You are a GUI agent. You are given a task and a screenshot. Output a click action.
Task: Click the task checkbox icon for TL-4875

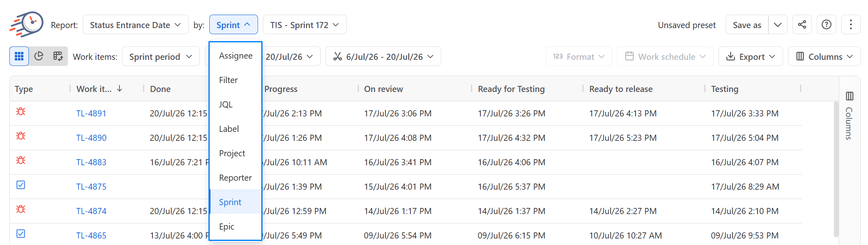click(21, 185)
